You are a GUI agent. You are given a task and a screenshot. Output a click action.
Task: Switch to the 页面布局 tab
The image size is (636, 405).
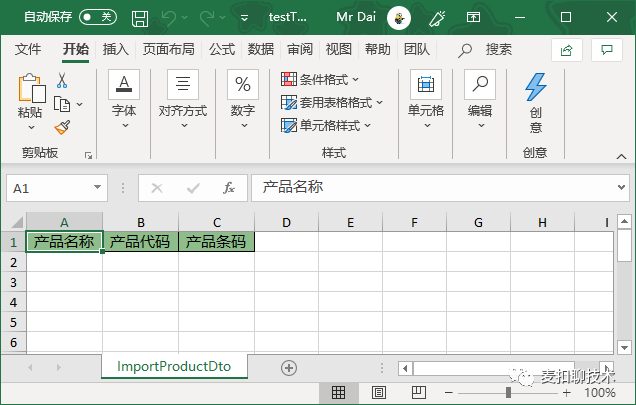tap(168, 50)
